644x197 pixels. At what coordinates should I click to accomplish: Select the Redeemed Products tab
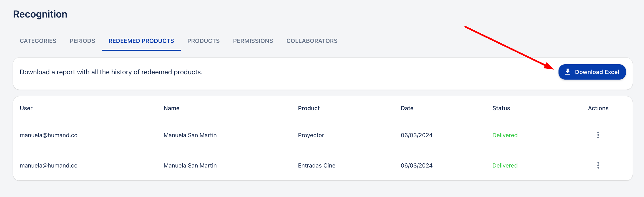(141, 41)
